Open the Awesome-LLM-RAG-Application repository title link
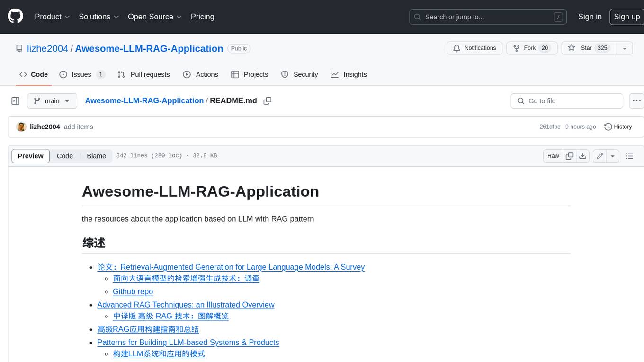 149,48
